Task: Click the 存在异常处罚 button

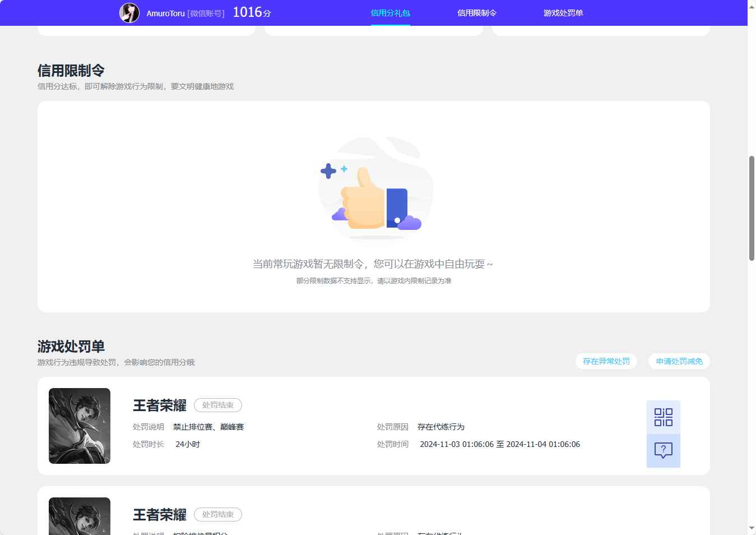Action: pos(606,361)
